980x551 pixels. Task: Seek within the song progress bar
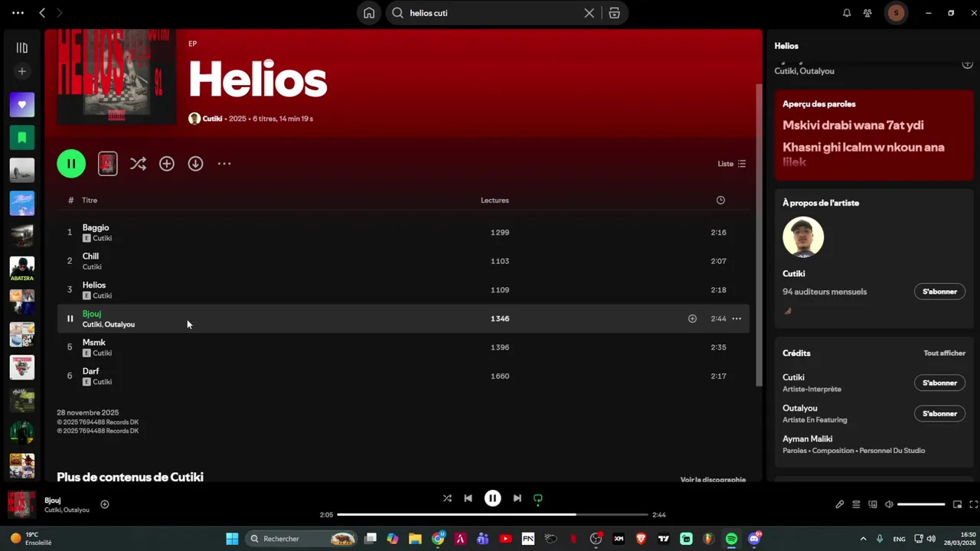coord(492,515)
